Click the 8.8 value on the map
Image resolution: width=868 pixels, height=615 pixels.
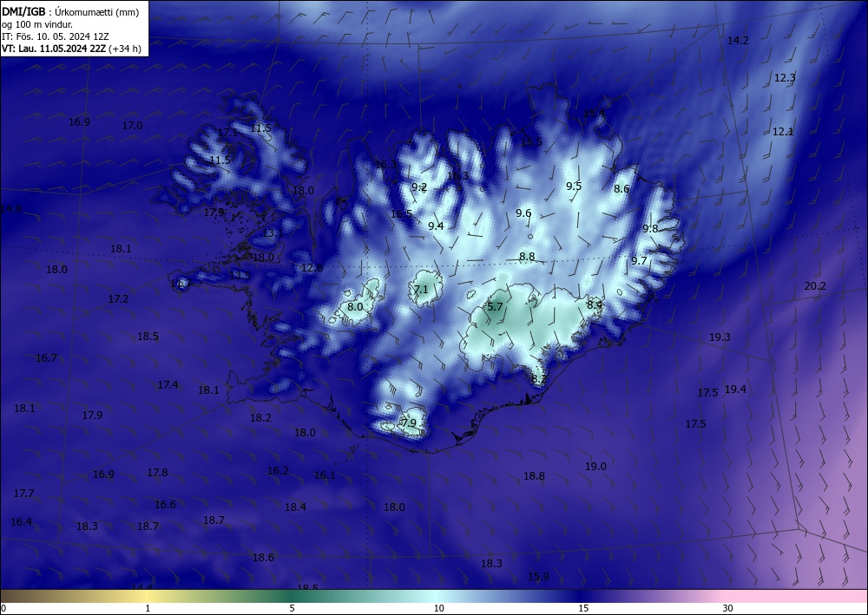click(527, 257)
